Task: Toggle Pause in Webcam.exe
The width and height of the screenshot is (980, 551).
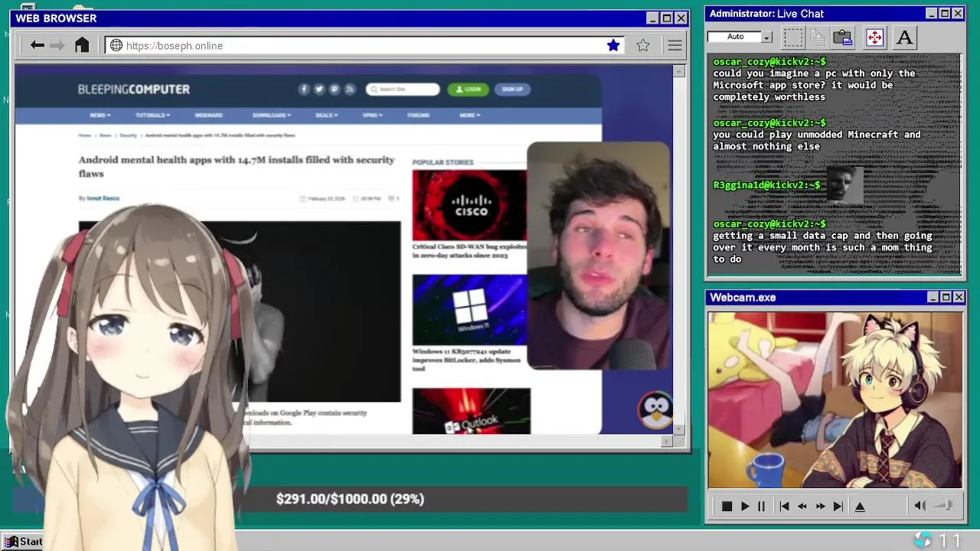Action: pos(761,506)
